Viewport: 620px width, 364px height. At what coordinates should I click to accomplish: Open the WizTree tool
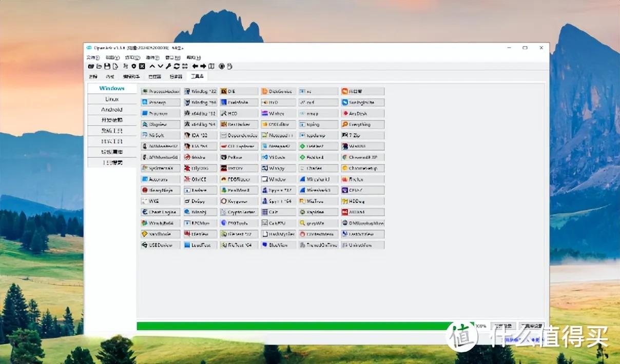pos(318,201)
